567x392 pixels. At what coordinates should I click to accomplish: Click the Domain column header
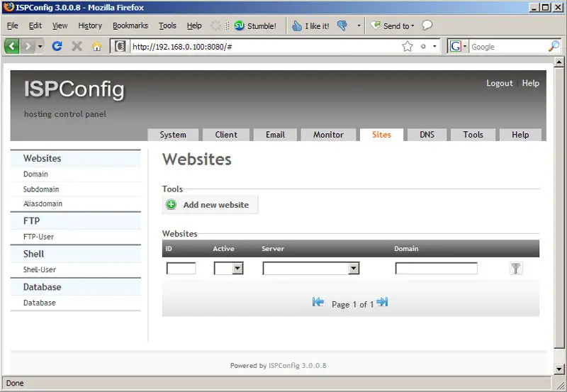406,249
